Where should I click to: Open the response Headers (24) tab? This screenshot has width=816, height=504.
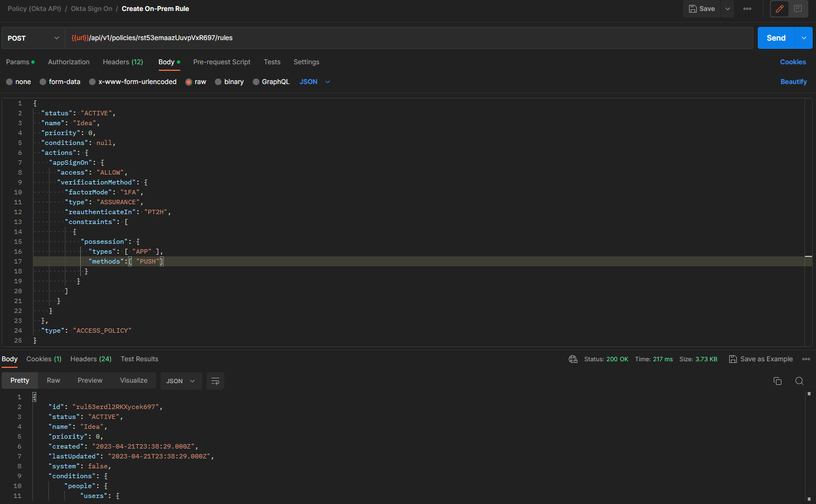(91, 359)
